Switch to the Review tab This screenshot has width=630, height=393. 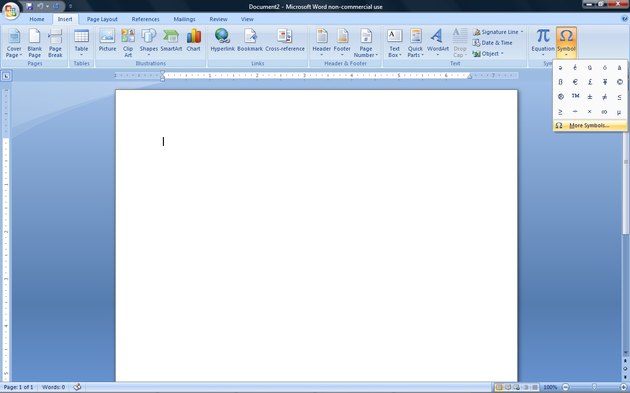(219, 19)
